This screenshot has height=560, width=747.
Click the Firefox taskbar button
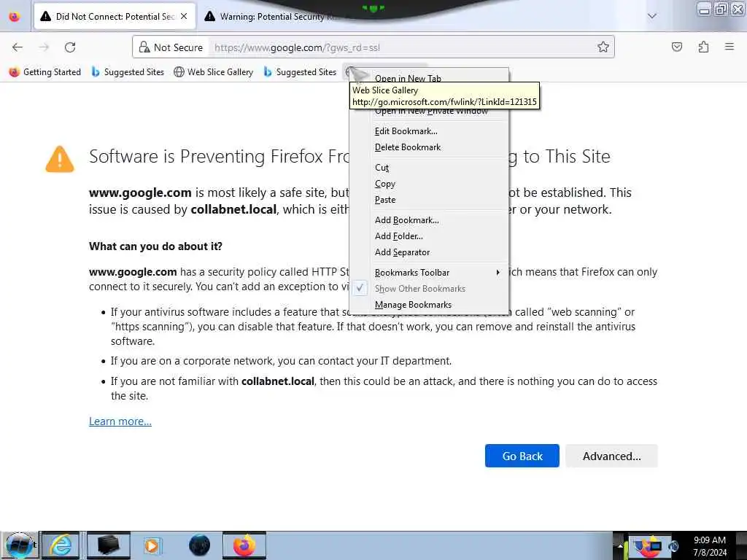(244, 545)
